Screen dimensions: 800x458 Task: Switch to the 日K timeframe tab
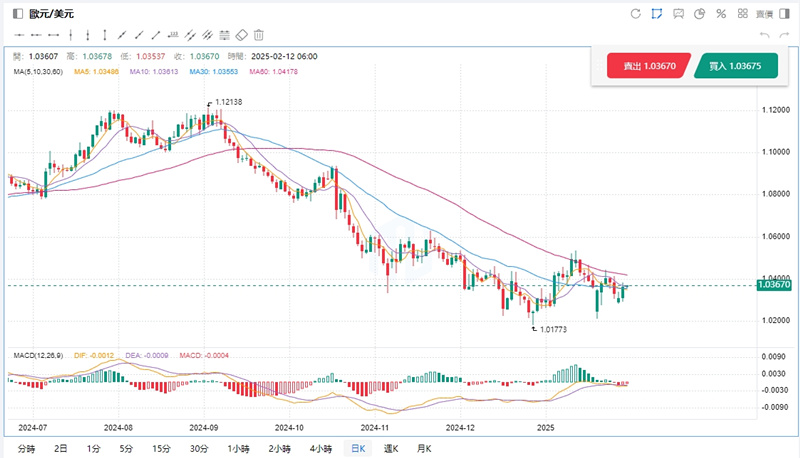[356, 449]
